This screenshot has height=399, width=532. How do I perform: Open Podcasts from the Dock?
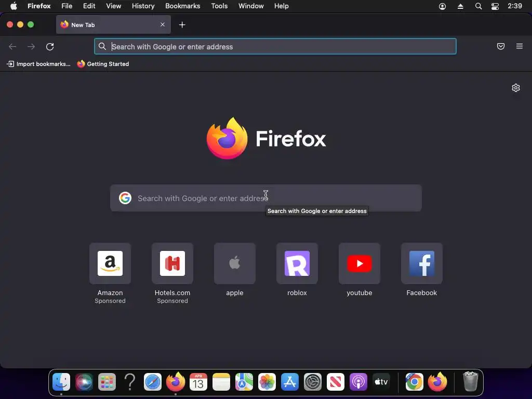358,382
